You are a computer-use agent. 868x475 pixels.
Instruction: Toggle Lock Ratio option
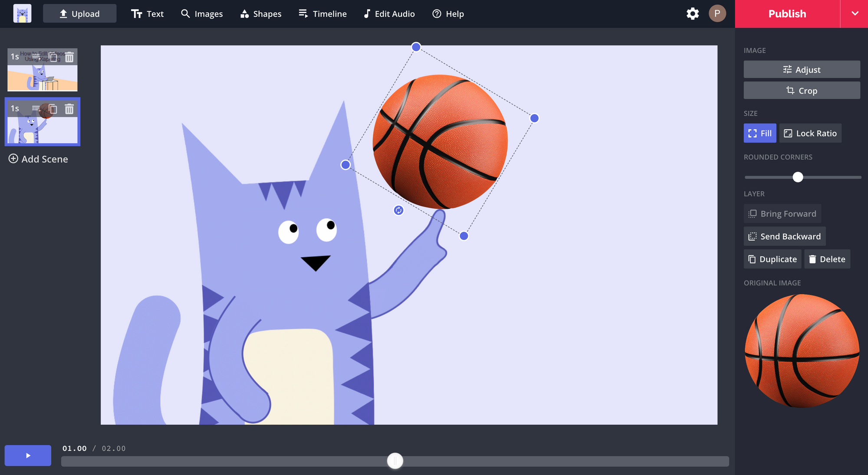pos(810,133)
